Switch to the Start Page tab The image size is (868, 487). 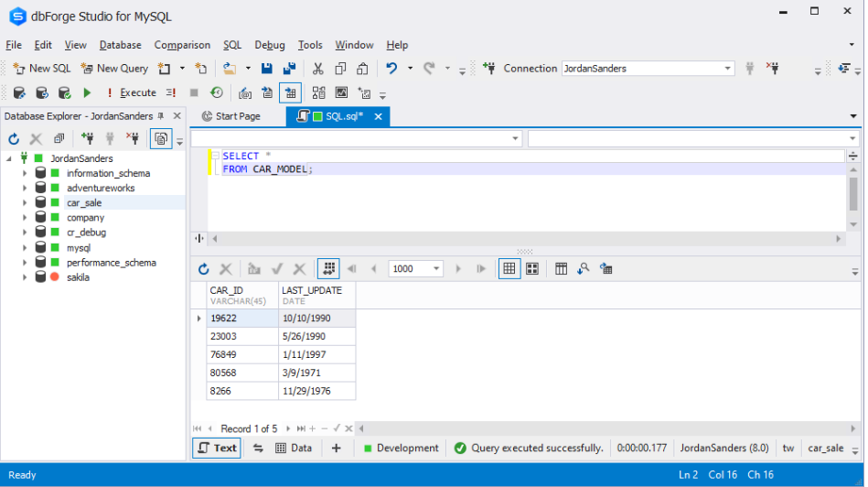tap(230, 115)
